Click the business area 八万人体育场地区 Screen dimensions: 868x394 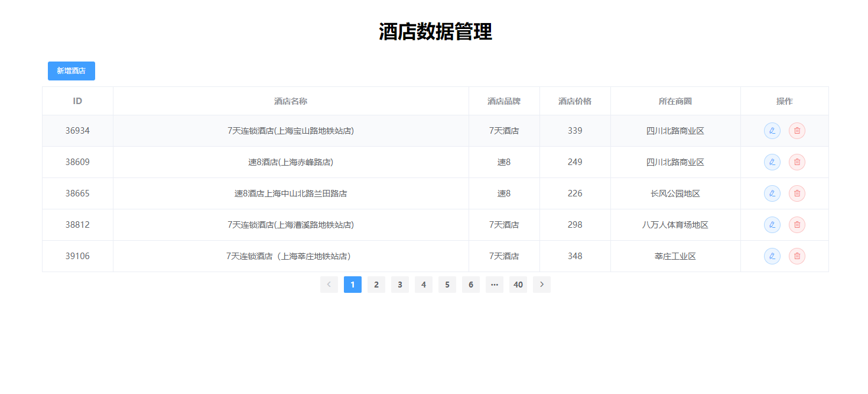(x=675, y=225)
